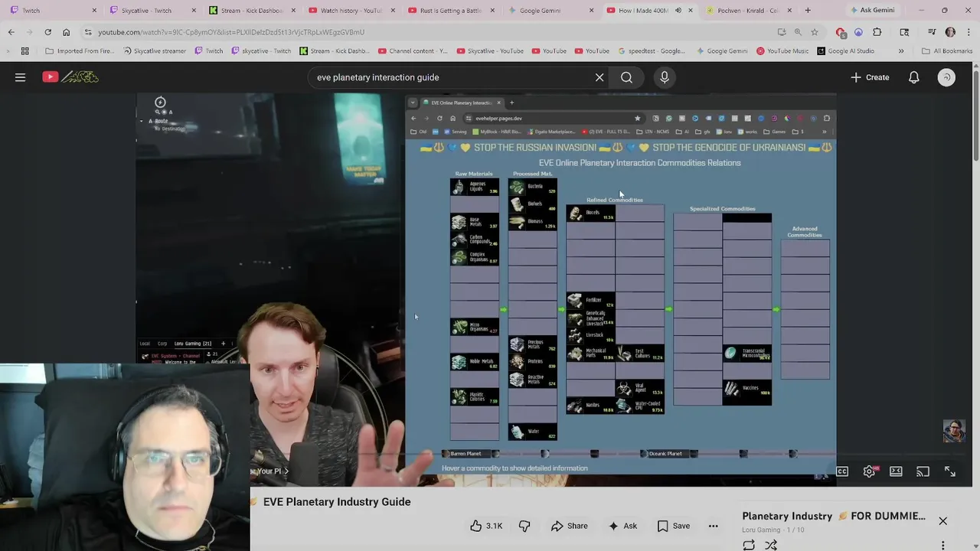The height and width of the screenshot is (551, 980).
Task: Open the player settings gear
Action: click(869, 471)
